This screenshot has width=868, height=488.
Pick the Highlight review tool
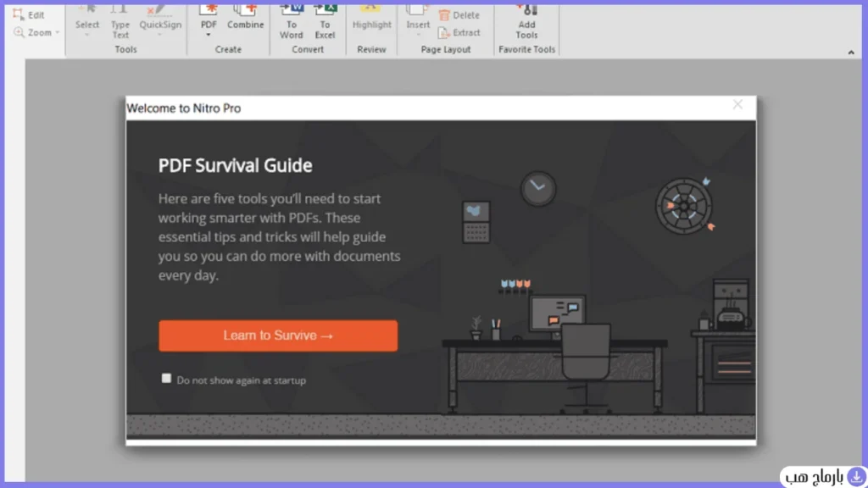coord(371,18)
